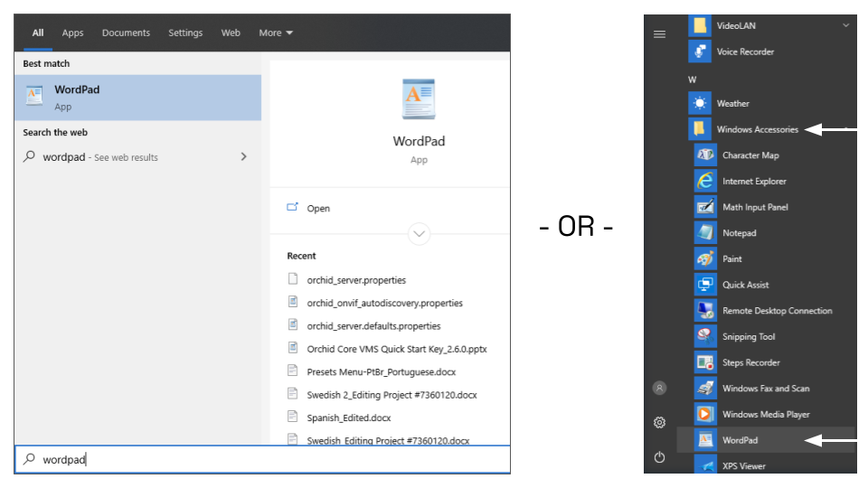Viewport: 868px width, 488px height.
Task: Open the Snipping Tool app icon
Action: coord(705,336)
